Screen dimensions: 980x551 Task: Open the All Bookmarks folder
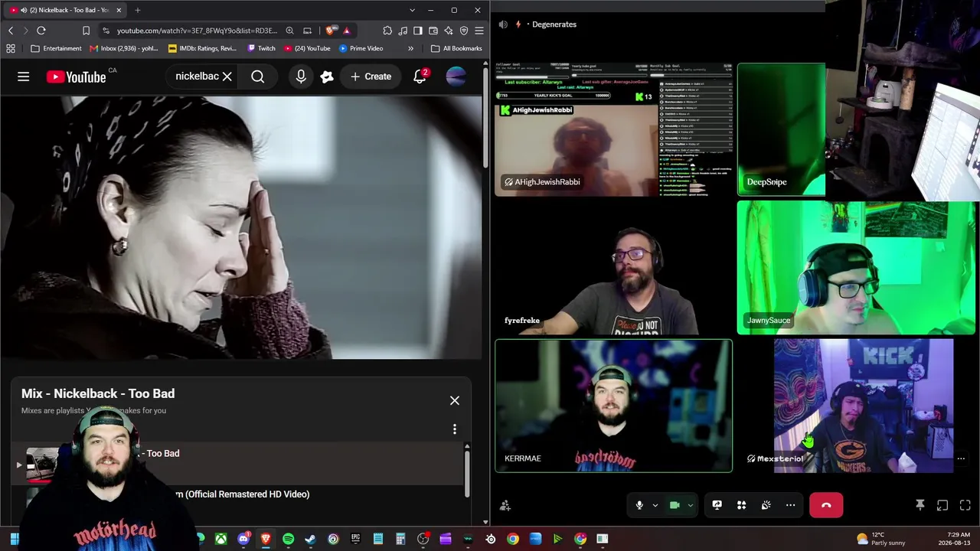pos(456,48)
